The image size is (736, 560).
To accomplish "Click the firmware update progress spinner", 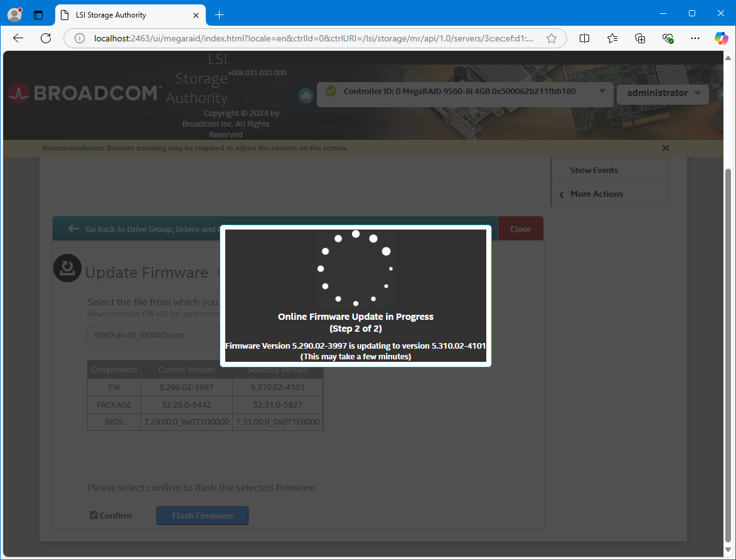I will pos(356,268).
